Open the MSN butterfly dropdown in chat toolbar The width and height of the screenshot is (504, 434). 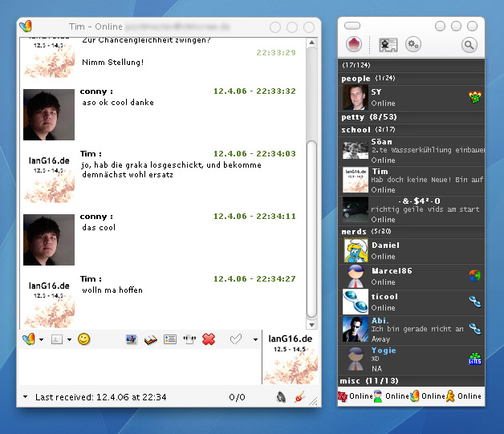point(31,339)
